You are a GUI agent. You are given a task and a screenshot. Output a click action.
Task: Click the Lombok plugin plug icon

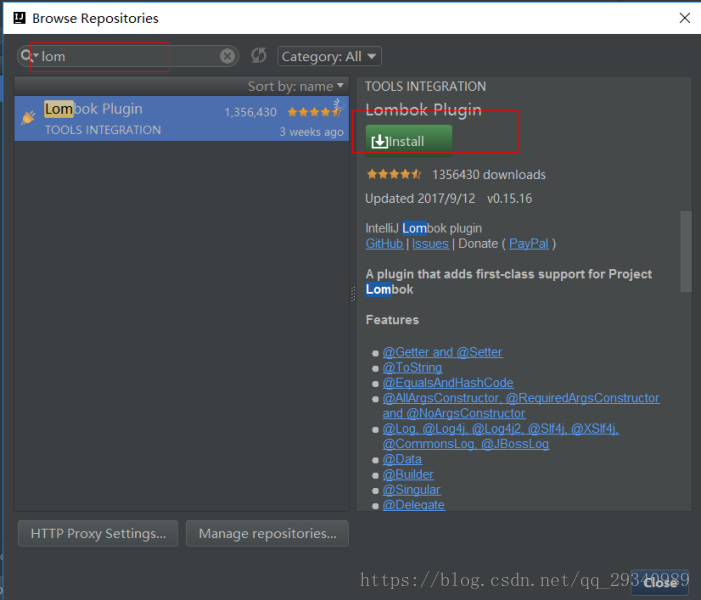28,117
